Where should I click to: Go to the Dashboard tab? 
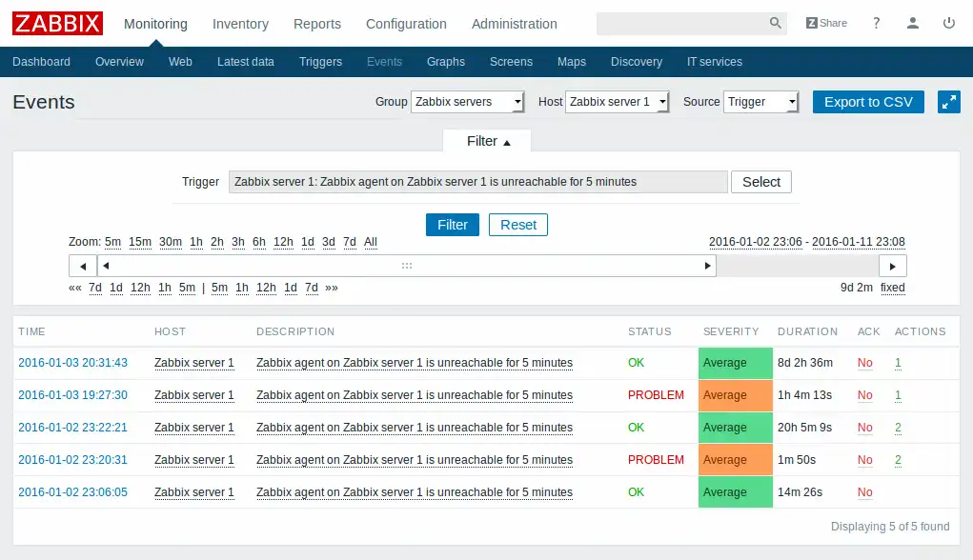coord(41,61)
